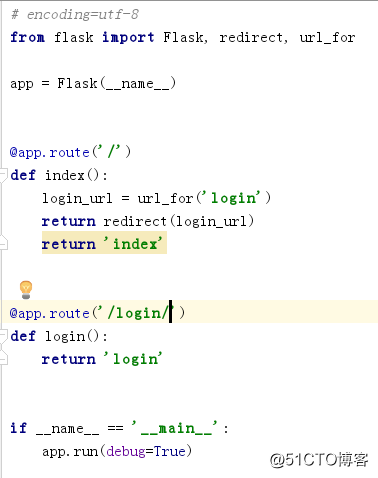Click the 'def index():' line
Viewport: 378px width, 478px height.
59,175
